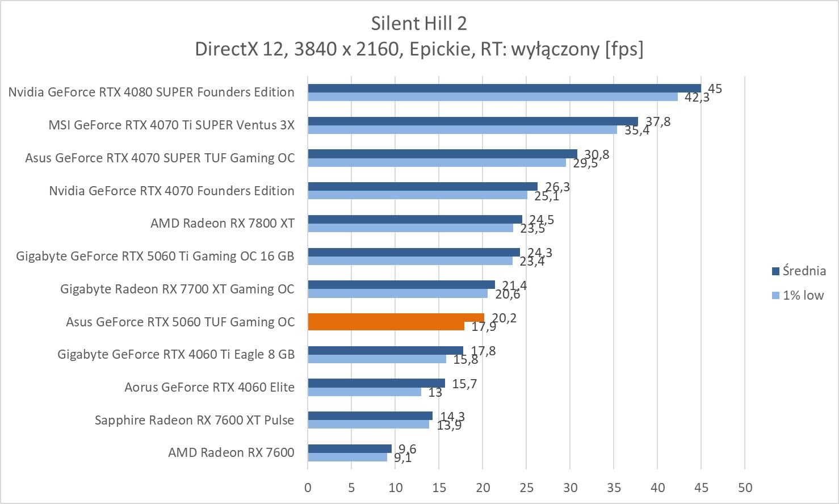Click the 'Silent Hill 2' chart title
Screen dimensions: 839x504
[419, 23]
